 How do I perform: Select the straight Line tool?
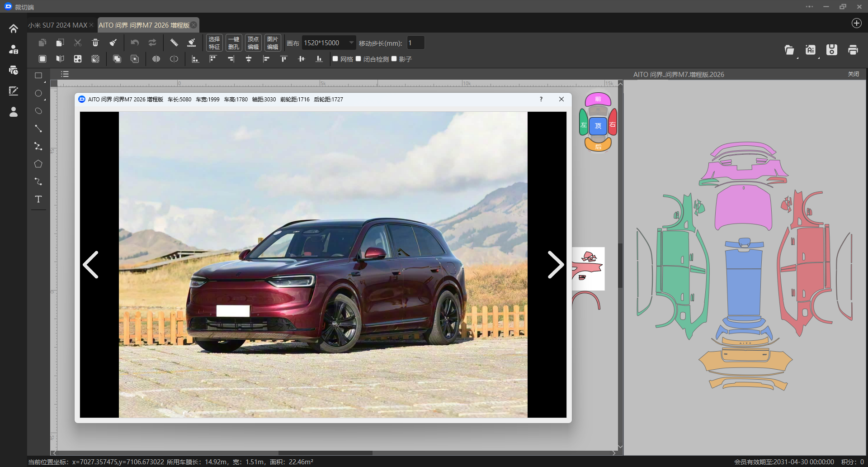(38, 129)
